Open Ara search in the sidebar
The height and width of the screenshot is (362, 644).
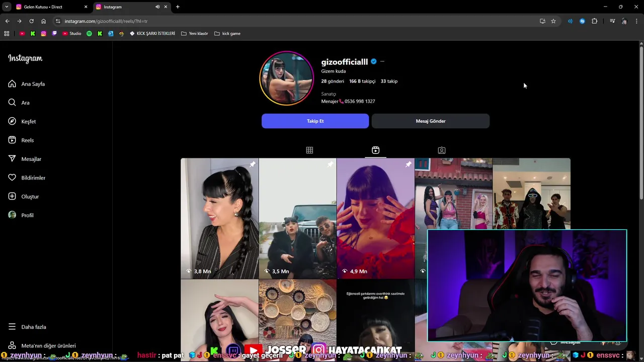pyautogui.click(x=19, y=103)
